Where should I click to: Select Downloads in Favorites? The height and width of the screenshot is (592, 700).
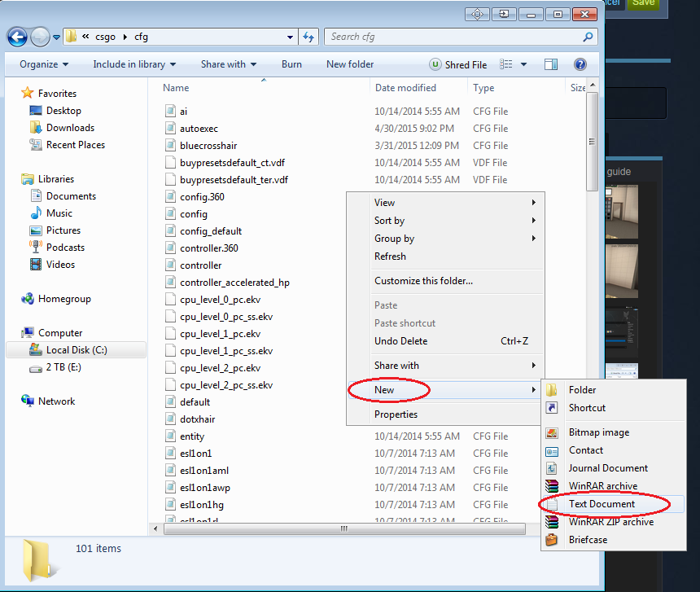62,128
